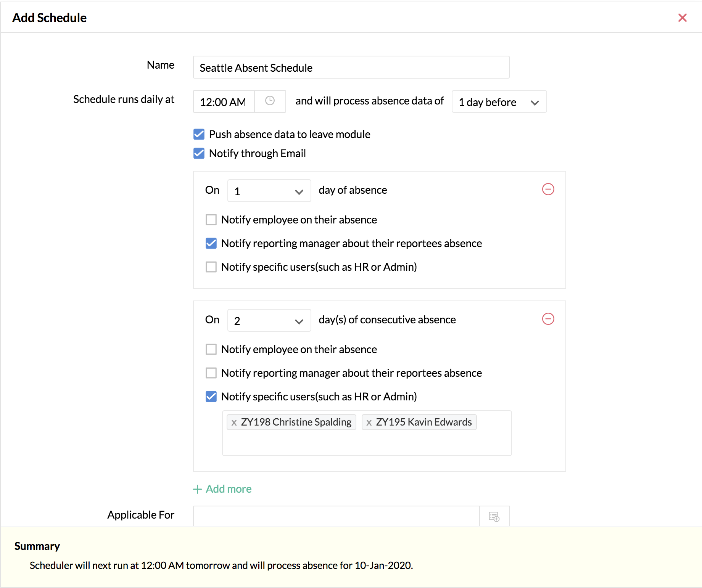702x588 pixels.
Task: Open the time picker clock icon
Action: click(x=270, y=101)
